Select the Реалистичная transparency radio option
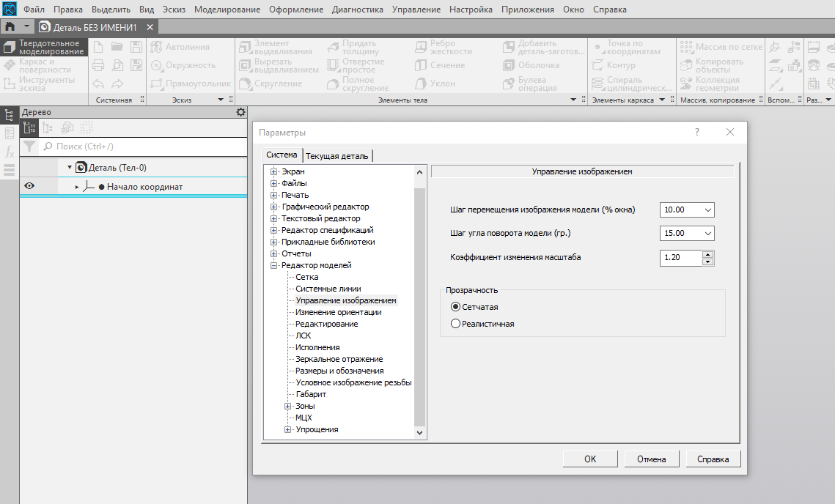The width and height of the screenshot is (835, 504). (456, 324)
